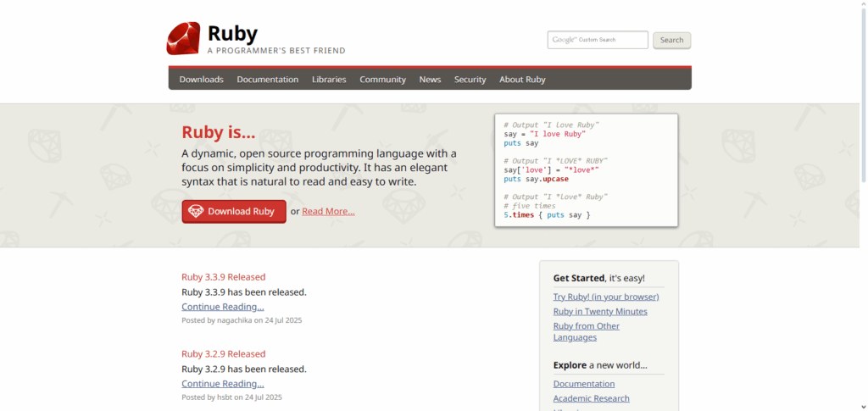Click the scrollbar up arrow

tap(864, 3)
